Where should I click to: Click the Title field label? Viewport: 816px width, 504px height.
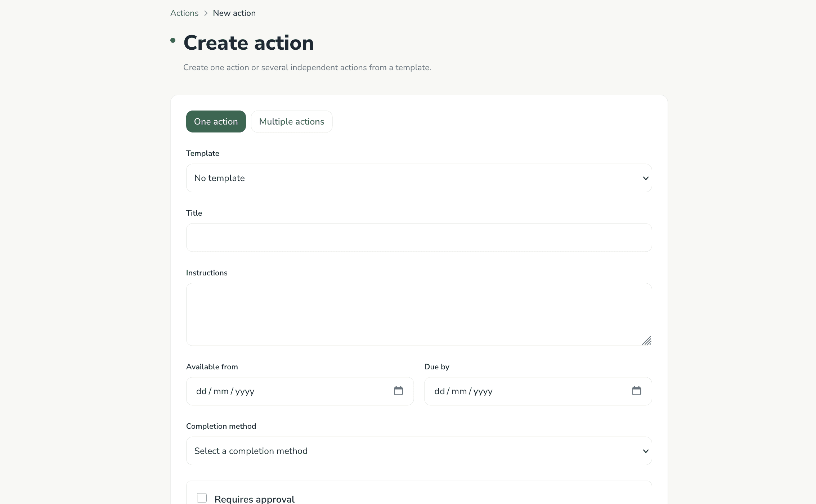194,213
